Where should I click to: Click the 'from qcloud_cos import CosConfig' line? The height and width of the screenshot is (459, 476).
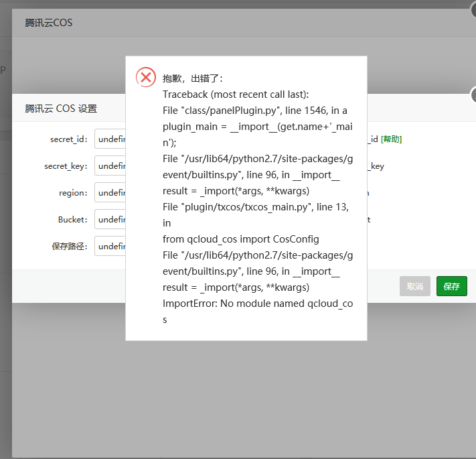241,239
